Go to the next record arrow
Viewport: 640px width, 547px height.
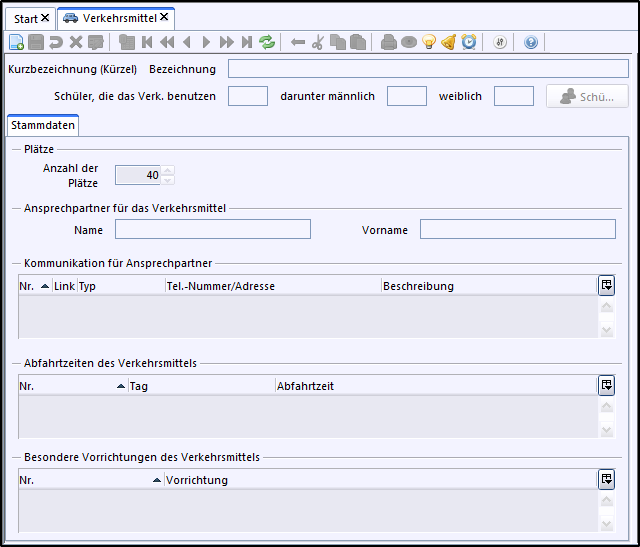[206, 42]
